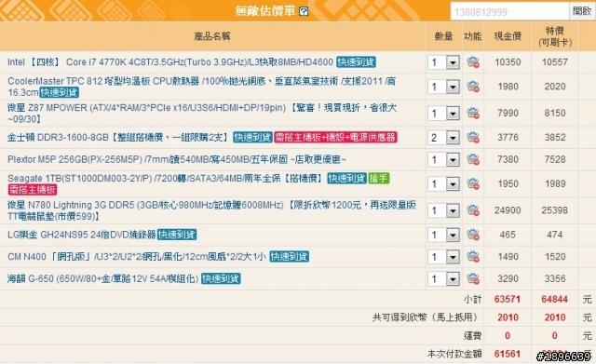The width and height of the screenshot is (596, 364).
Task: Remove the DDR3-1600-8GB memory item
Action: [x=473, y=137]
